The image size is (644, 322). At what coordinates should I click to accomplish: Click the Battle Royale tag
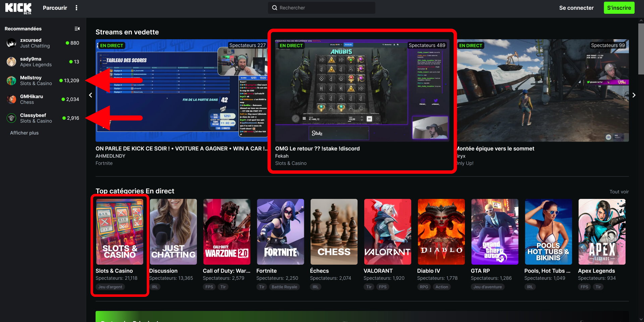point(284,287)
